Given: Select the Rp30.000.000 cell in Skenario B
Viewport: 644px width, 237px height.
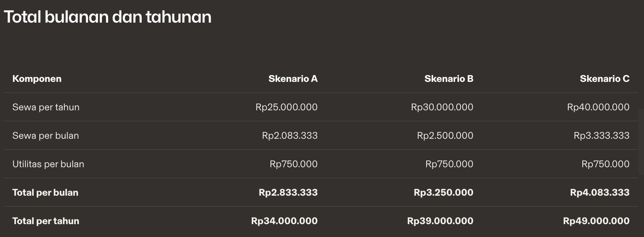Looking at the screenshot, I should point(442,107).
